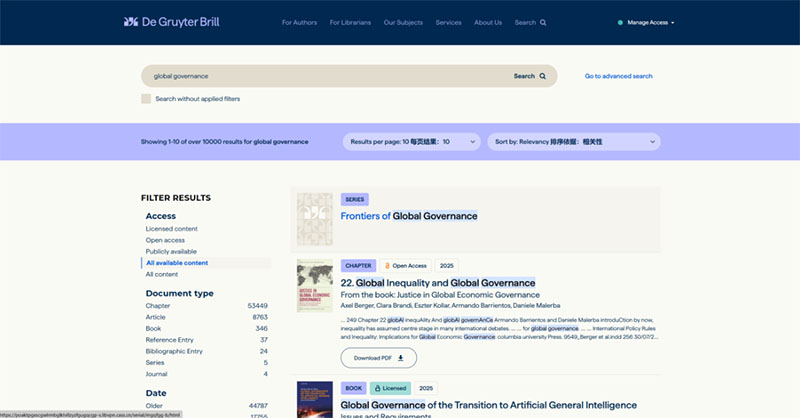Viewport: 800px width, 418px height.
Task: Click the Open Access badge
Action: (404, 266)
